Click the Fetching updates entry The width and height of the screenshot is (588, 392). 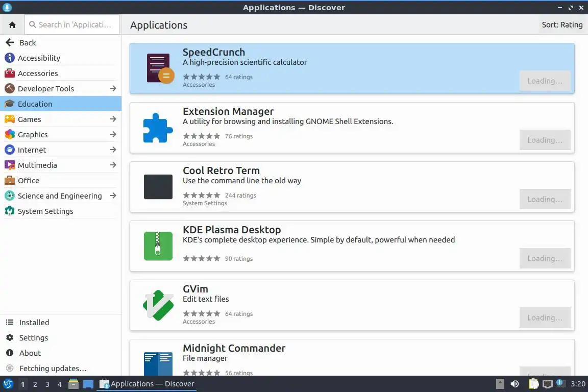tap(61, 369)
